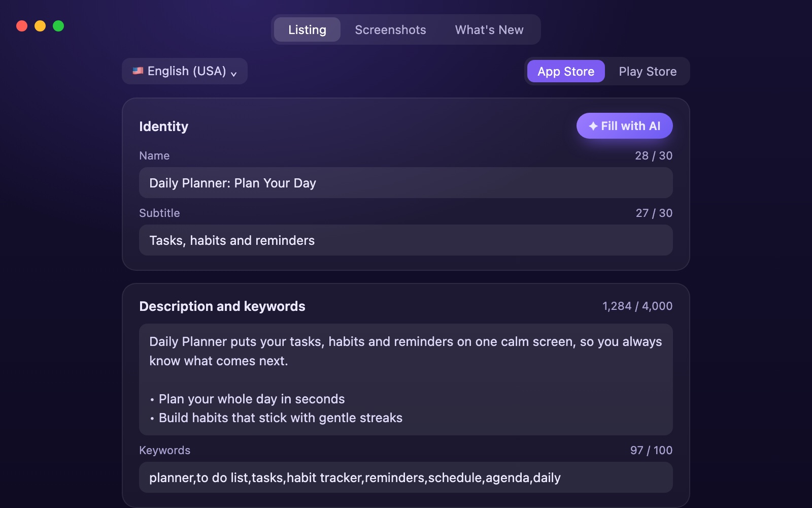812x508 pixels.
Task: Select the Play Store option
Action: pyautogui.click(x=648, y=71)
